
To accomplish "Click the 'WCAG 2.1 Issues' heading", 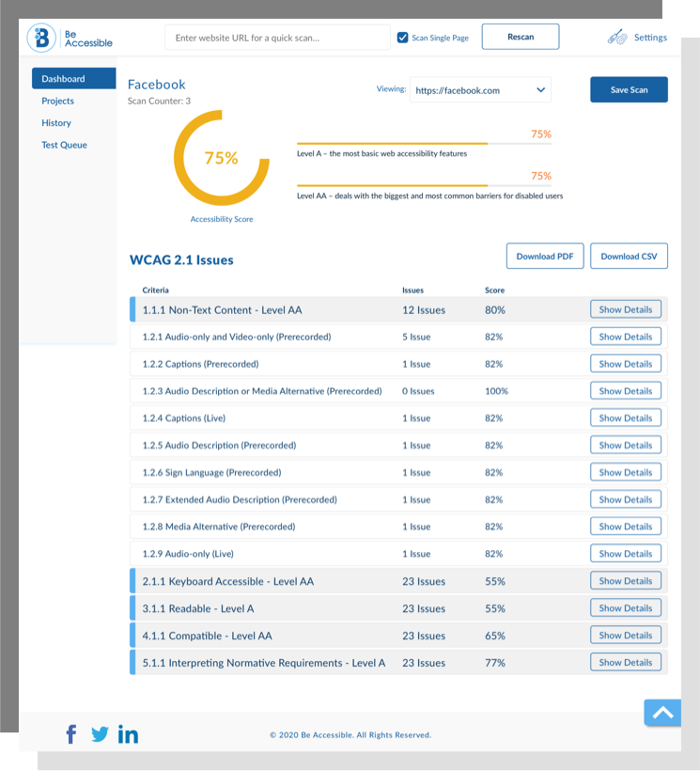I will 181,260.
